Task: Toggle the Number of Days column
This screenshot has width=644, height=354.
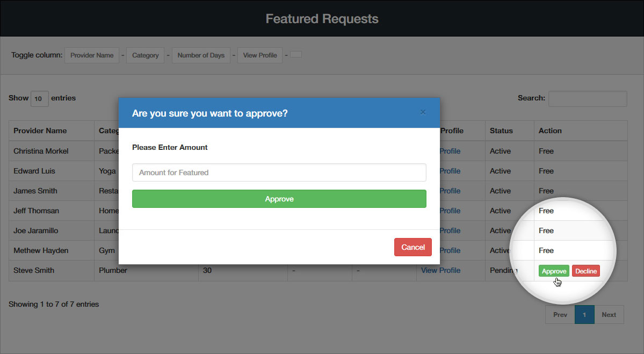Action: 201,55
